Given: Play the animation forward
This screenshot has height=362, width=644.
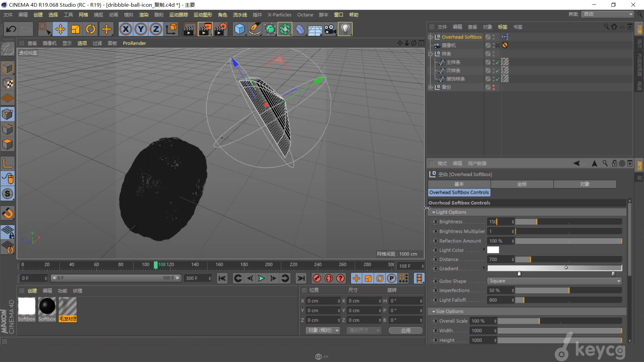Looking at the screenshot, I should pyautogui.click(x=261, y=278).
